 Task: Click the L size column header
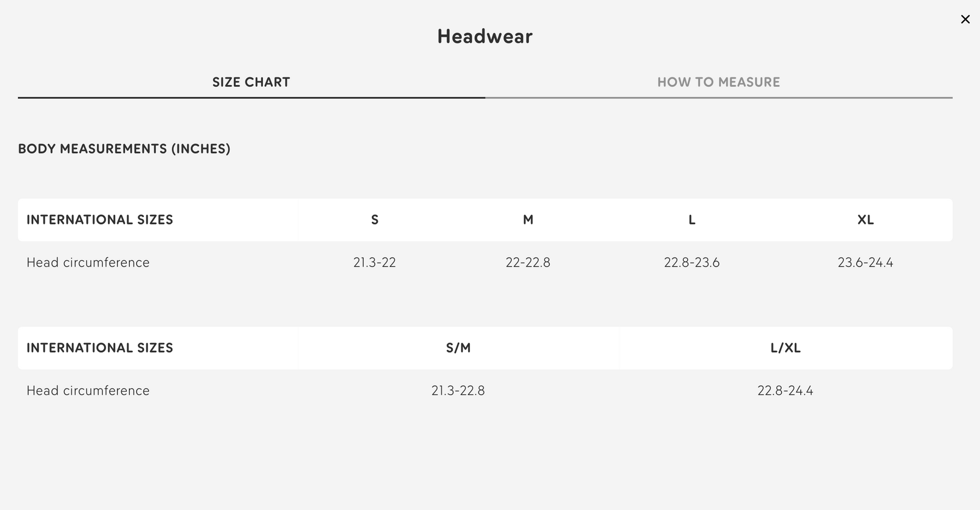692,220
